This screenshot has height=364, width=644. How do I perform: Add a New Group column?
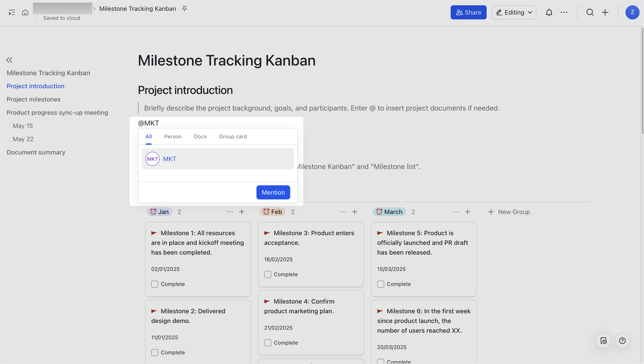tap(509, 212)
